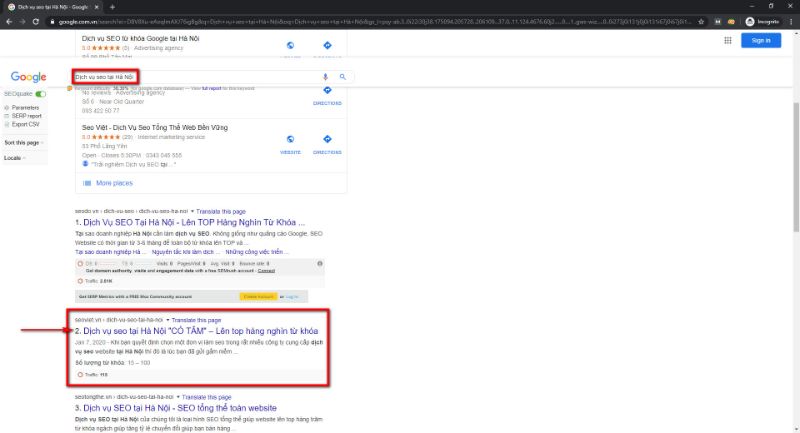
Task: Click the address bar URL
Action: [x=375, y=21]
